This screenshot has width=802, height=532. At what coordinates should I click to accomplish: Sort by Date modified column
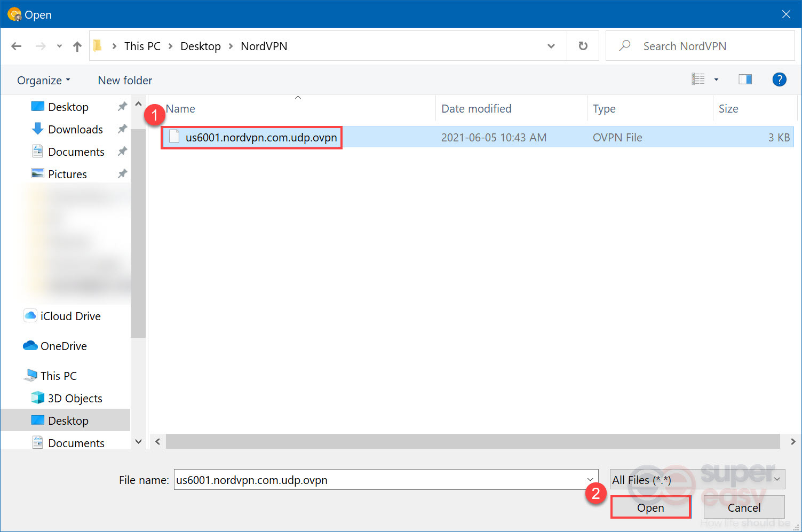coord(476,109)
